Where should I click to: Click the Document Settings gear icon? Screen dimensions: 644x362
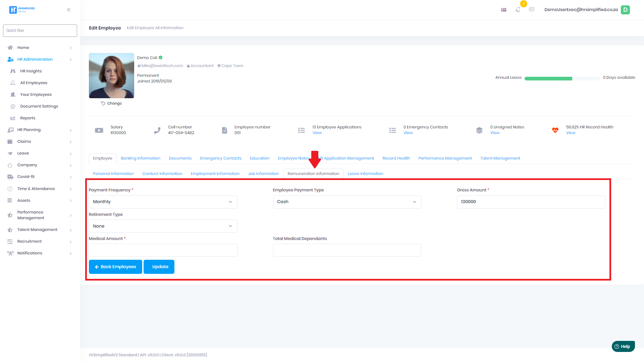click(13, 106)
